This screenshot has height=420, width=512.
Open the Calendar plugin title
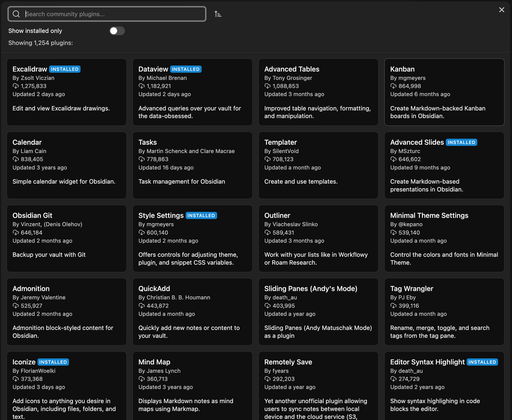(27, 142)
